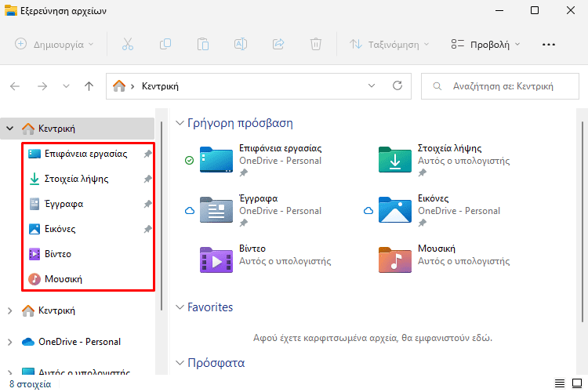Go forward with the right arrow
Viewport: 588px width, 392px height.
pyautogui.click(x=42, y=86)
